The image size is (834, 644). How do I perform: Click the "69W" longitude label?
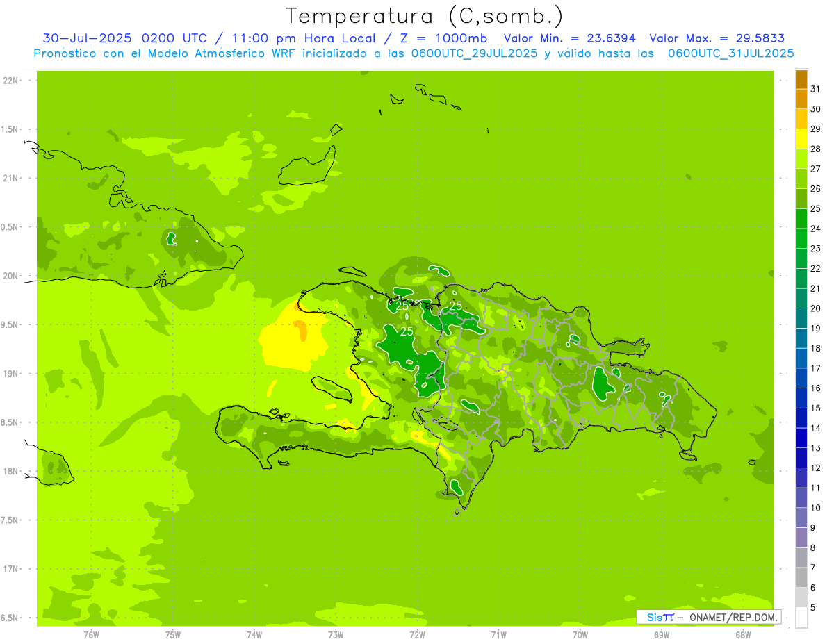tap(662, 634)
